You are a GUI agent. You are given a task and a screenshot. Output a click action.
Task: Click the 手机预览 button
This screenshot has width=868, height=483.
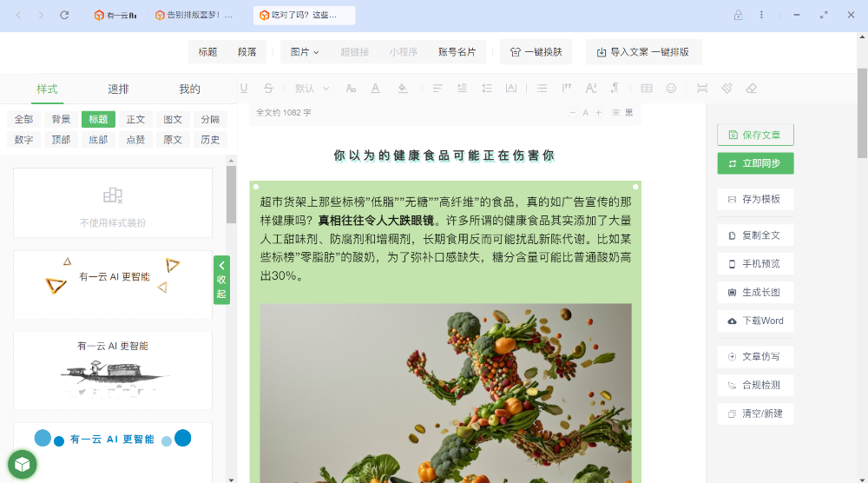point(755,264)
